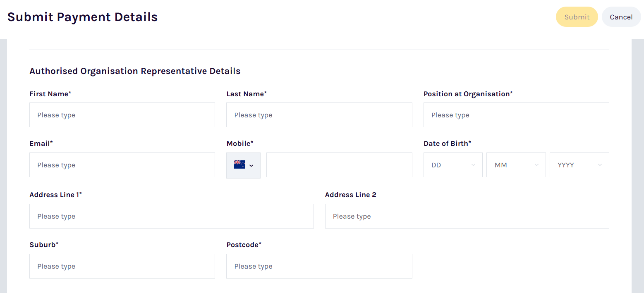Focus the First Name input field
This screenshot has width=644, height=293.
122,115
